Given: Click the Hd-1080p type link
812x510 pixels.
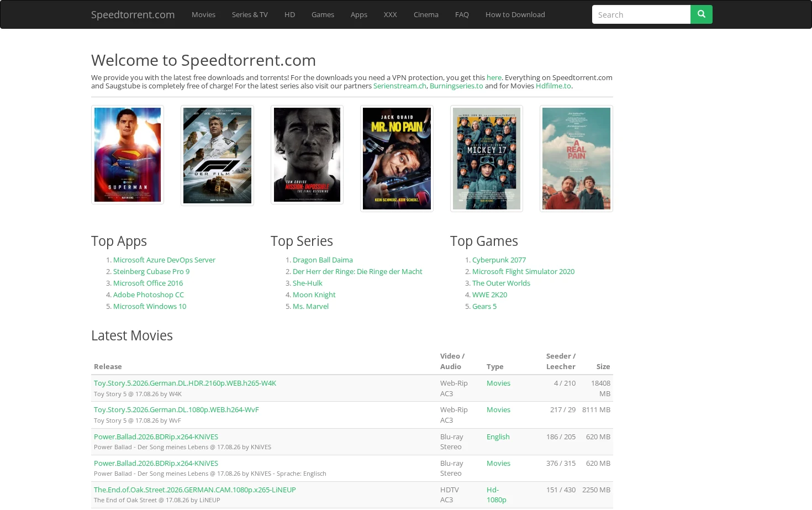Looking at the screenshot, I should [497, 495].
